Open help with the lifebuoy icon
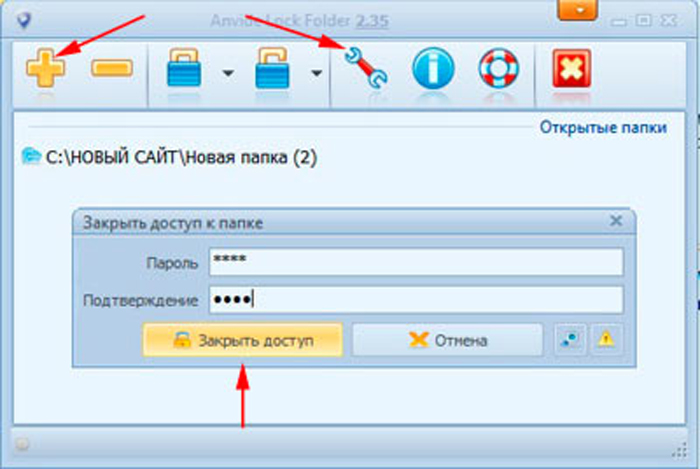This screenshot has width=700, height=469. pyautogui.click(x=497, y=70)
